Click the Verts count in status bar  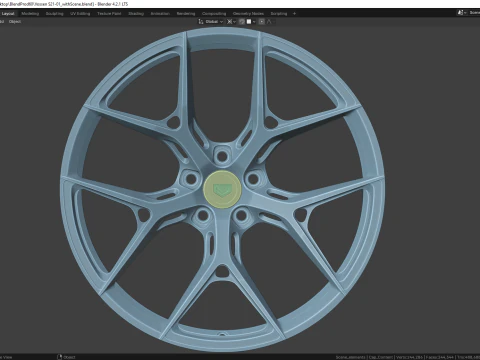[409, 357]
